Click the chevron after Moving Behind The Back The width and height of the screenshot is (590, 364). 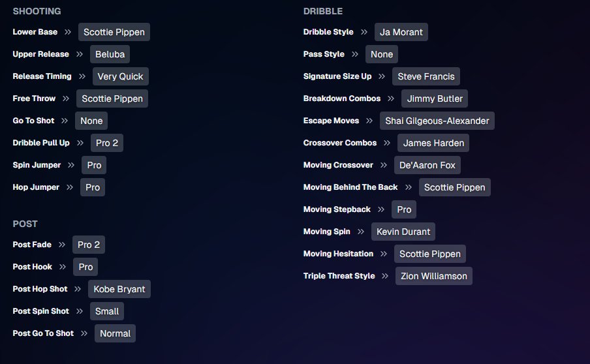pos(409,187)
